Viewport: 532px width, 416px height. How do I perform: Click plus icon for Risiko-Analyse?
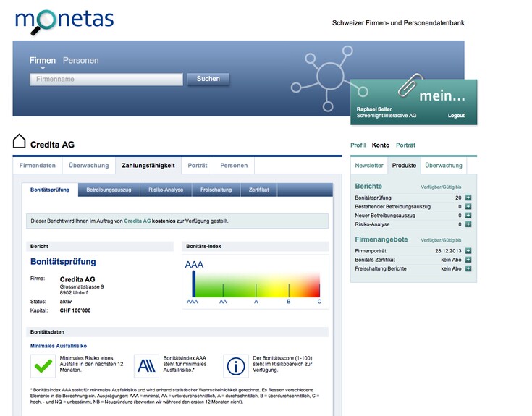[x=468, y=224]
